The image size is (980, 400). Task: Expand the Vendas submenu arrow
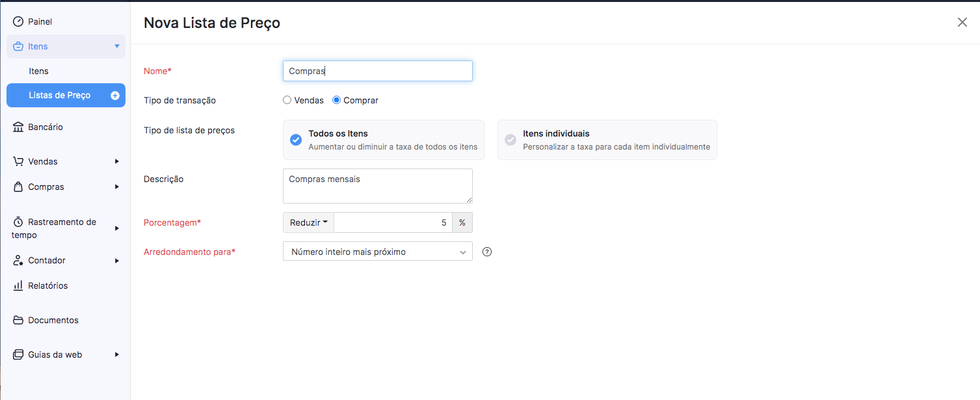pyautogui.click(x=117, y=161)
